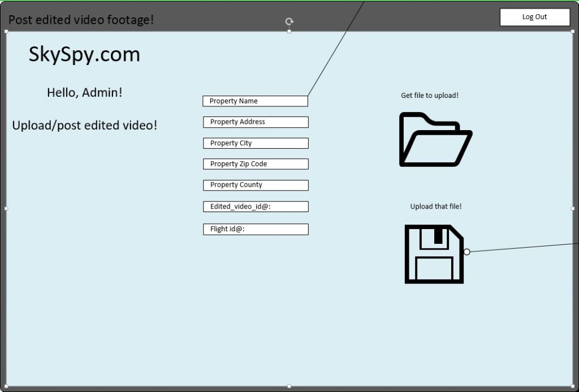Click the "Upload/post edited video!" heading
Image resolution: width=579 pixels, height=392 pixels.
pyautogui.click(x=85, y=125)
